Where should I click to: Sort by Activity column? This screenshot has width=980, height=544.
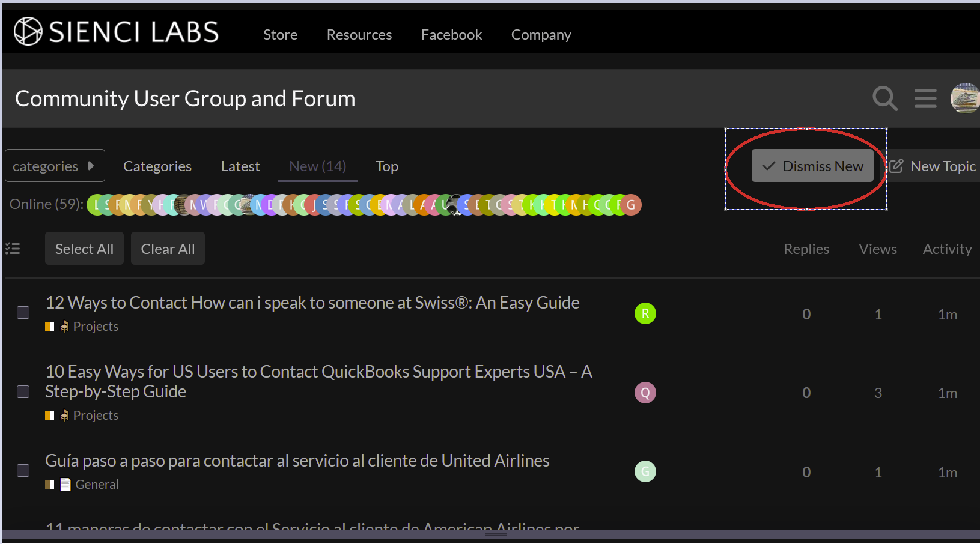pyautogui.click(x=948, y=249)
